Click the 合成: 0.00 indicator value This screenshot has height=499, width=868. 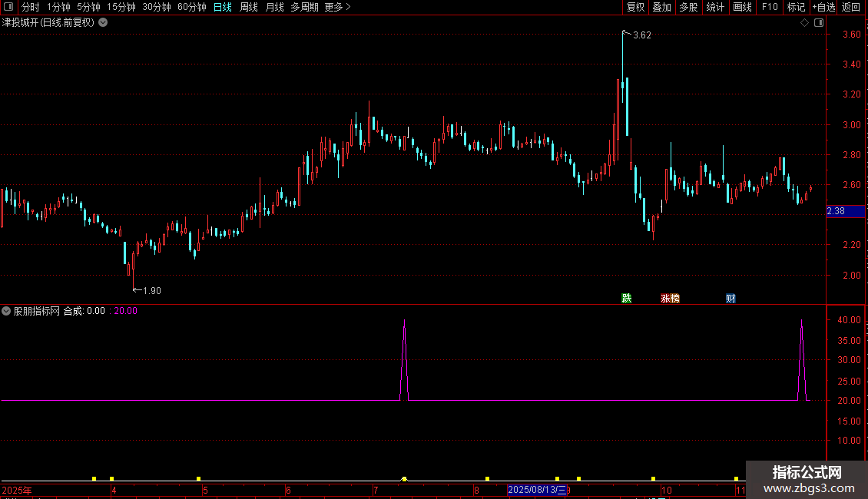coord(84,311)
